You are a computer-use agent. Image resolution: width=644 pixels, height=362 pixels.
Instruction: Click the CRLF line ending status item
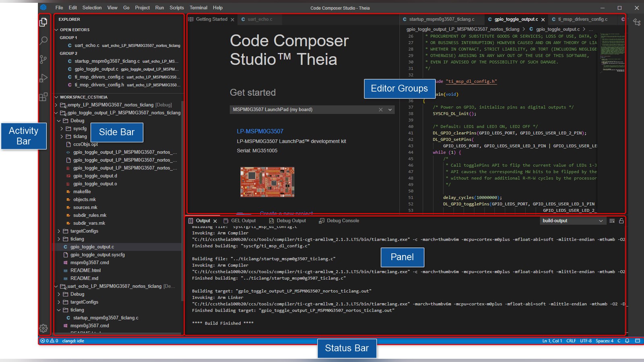pos(571,341)
